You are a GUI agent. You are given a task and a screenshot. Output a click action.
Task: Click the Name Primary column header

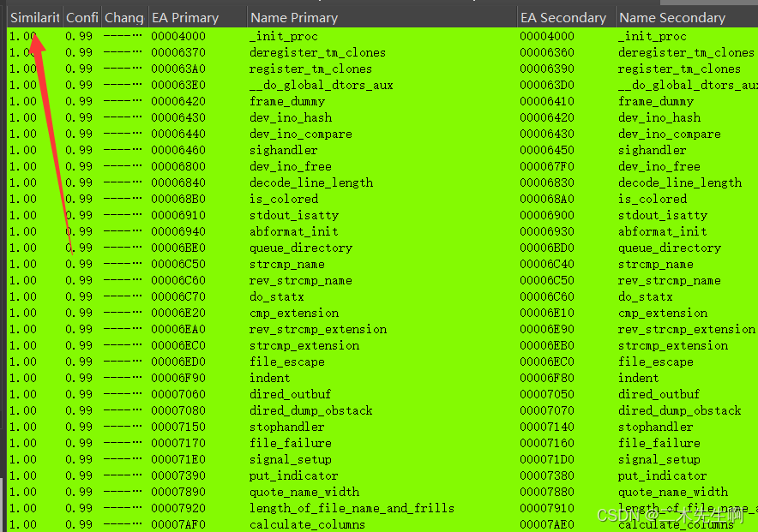tap(292, 16)
